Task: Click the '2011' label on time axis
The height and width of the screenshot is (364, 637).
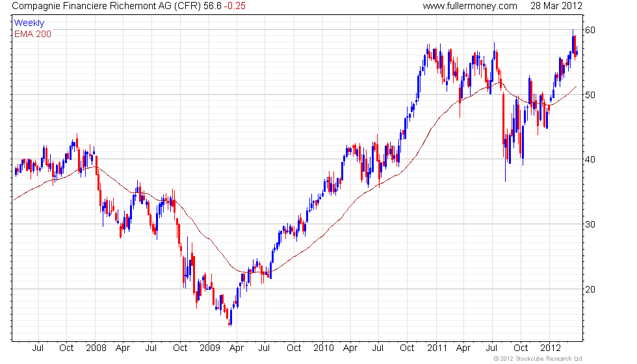Action: tap(437, 348)
